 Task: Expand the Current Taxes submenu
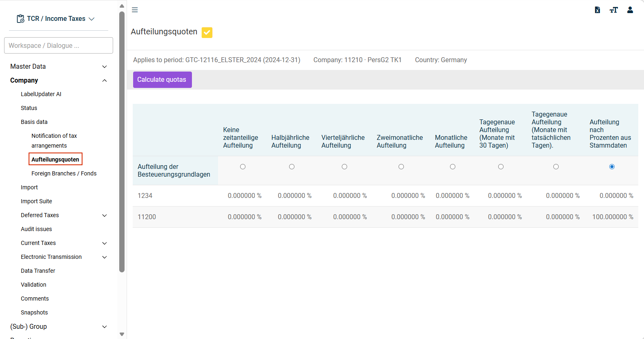pyautogui.click(x=105, y=243)
